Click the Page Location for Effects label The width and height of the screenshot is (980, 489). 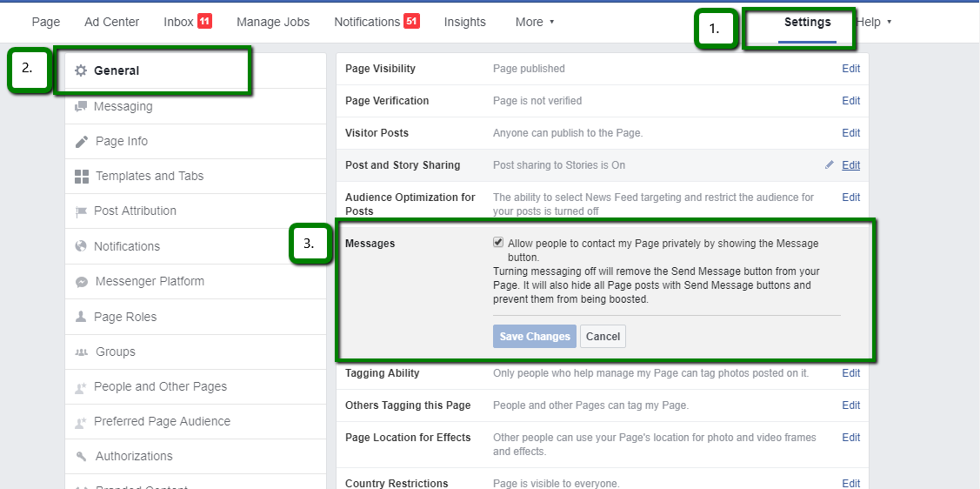pos(408,438)
